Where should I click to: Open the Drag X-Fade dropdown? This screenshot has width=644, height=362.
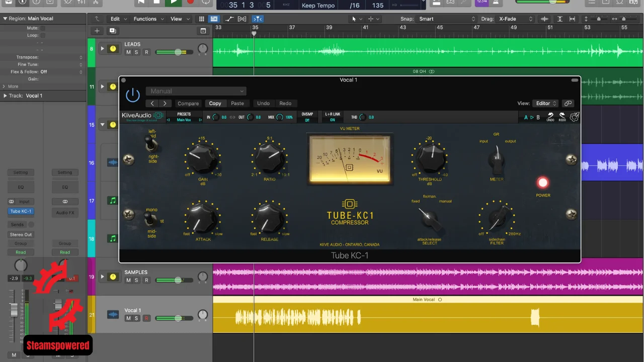click(515, 19)
